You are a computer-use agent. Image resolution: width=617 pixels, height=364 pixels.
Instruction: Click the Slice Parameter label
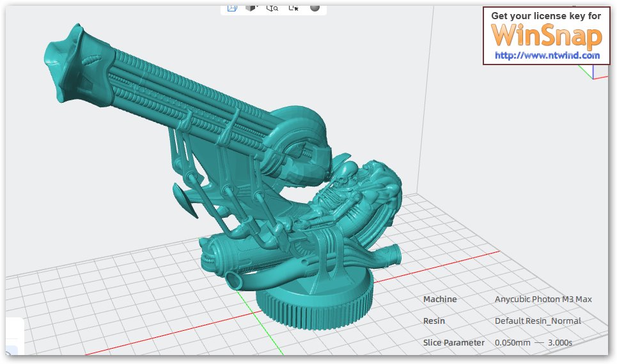click(454, 342)
